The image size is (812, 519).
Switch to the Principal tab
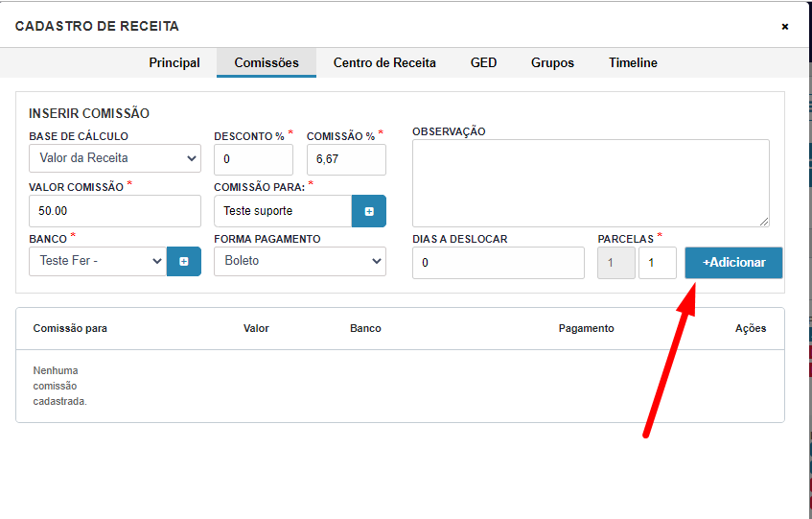point(174,62)
